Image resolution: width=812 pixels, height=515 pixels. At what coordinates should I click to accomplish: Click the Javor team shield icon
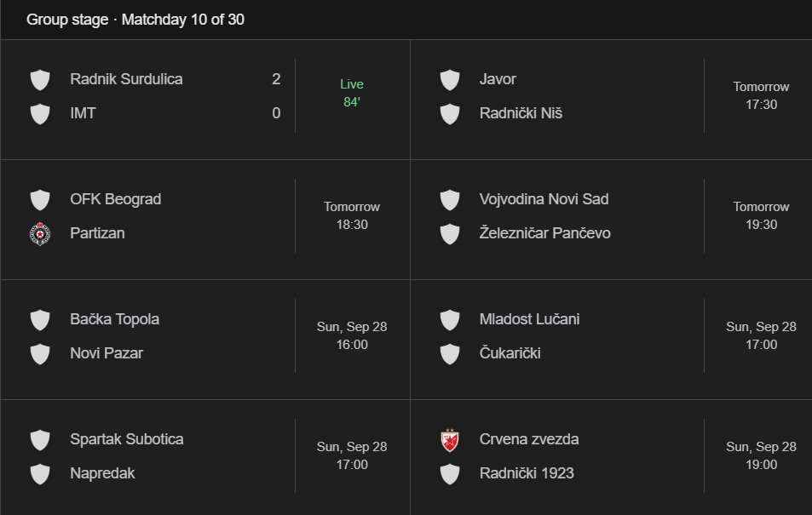point(450,80)
